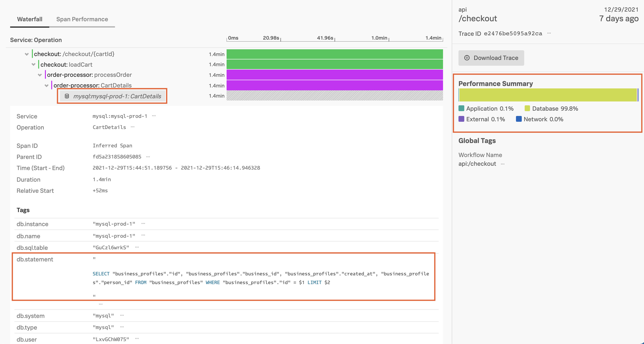
Task: Click the Parent ID fd5a231858605085 value
Action: [x=117, y=157]
